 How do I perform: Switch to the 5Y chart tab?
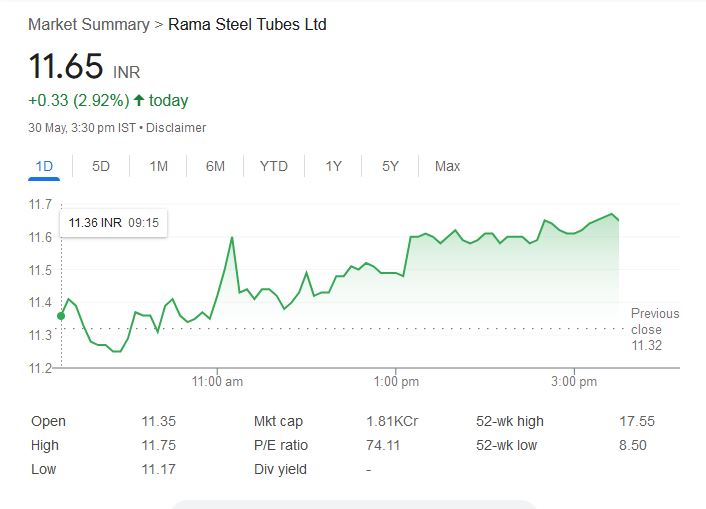(x=390, y=166)
